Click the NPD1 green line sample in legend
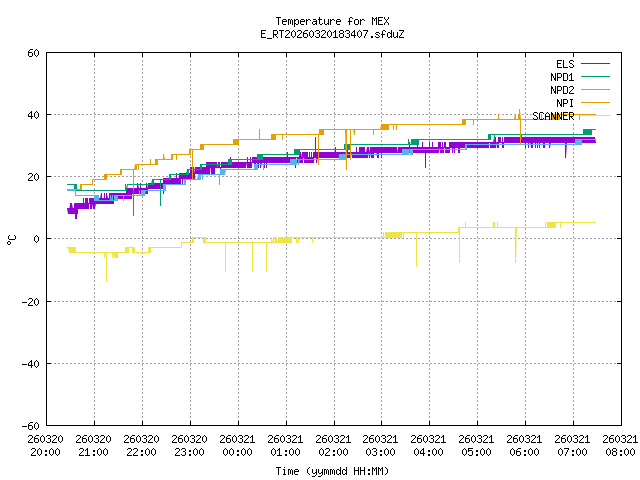Viewport: 640px width, 480px height. pyautogui.click(x=594, y=77)
